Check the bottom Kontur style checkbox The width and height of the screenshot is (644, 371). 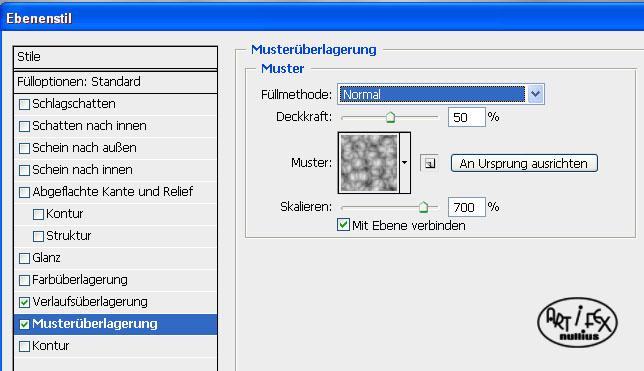(x=24, y=346)
